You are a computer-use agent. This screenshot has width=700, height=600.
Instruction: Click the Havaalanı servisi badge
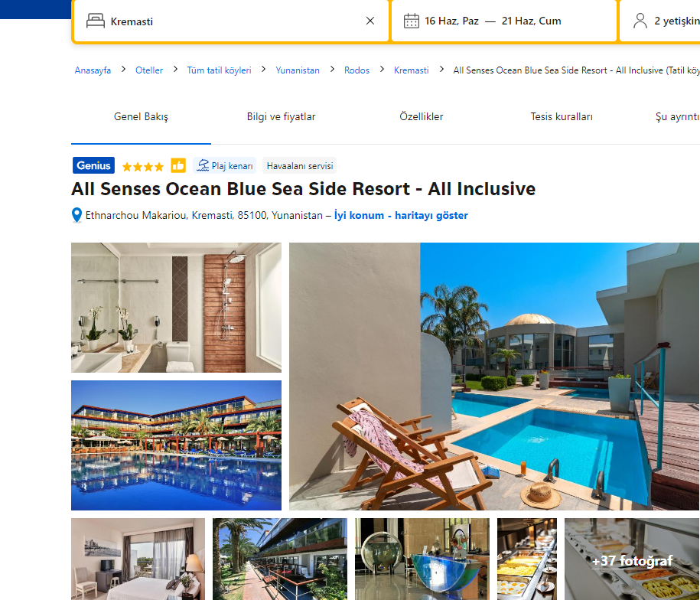click(x=300, y=165)
